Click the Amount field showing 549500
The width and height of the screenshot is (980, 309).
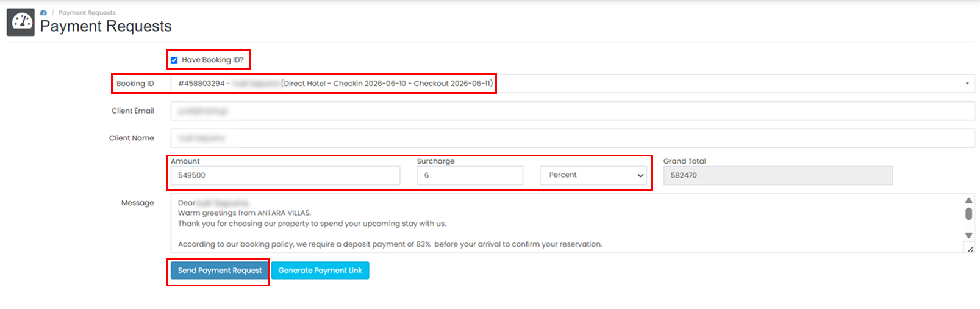285,175
